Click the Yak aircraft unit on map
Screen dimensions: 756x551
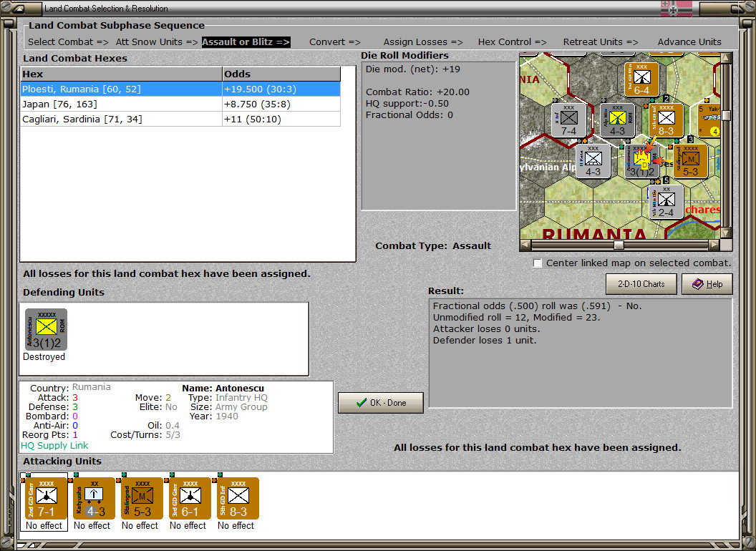point(709,120)
